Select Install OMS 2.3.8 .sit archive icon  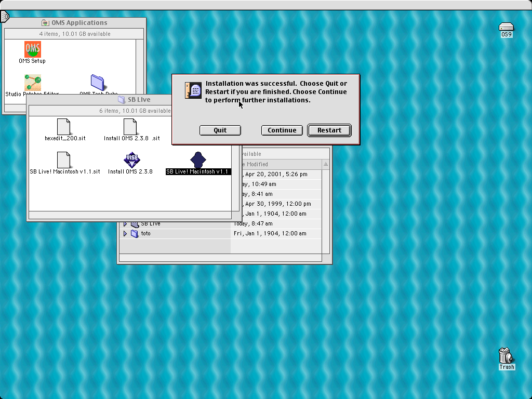pos(130,127)
